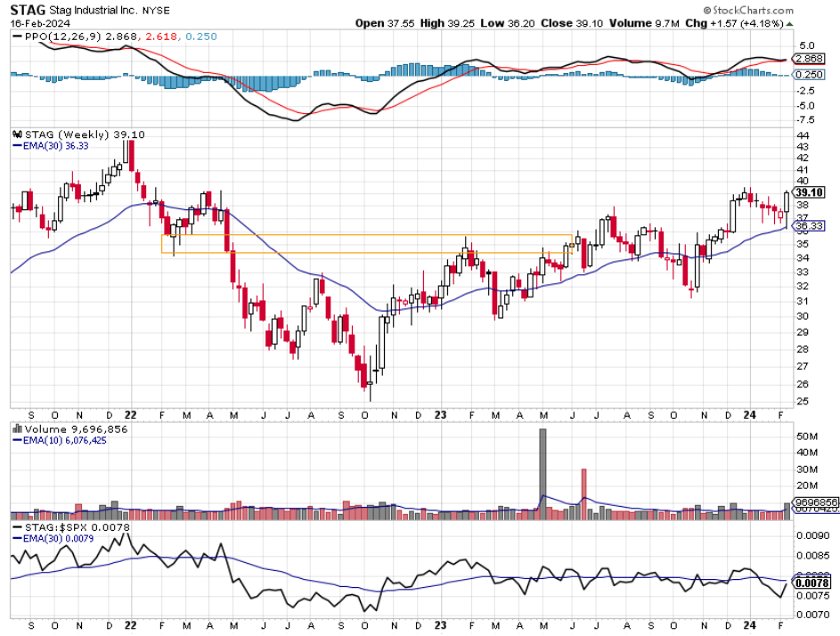Click the EMA(30) line icon in the ratio panel legend
840x636 pixels.
click(x=17, y=538)
